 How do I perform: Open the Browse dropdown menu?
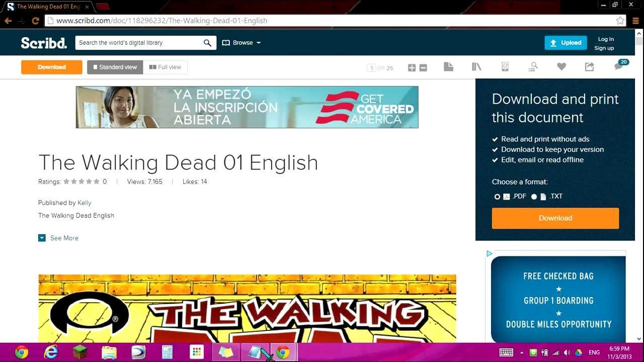pos(242,43)
